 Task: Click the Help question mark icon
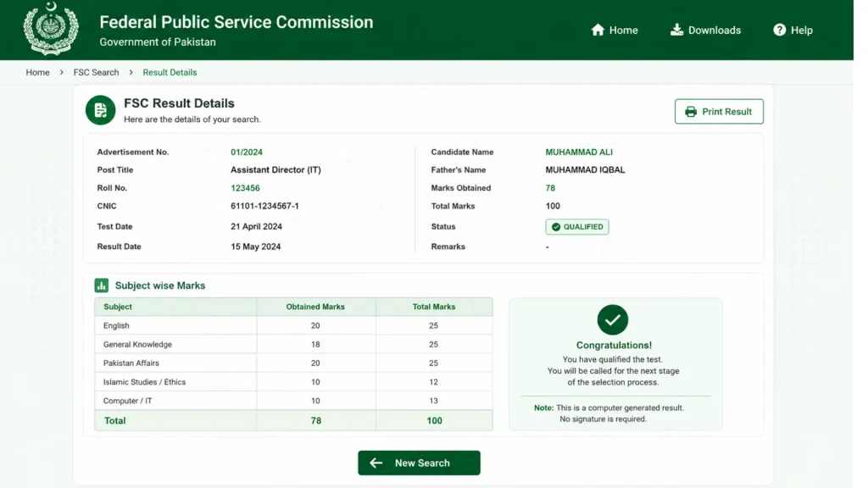(x=780, y=30)
